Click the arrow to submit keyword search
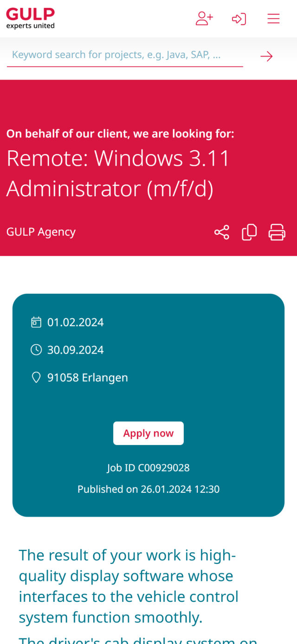 pos(266,56)
